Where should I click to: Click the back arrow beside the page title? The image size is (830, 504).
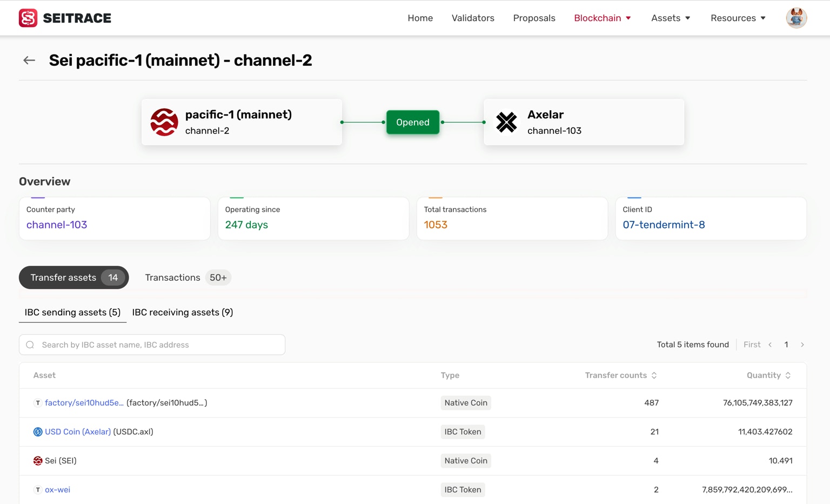point(29,60)
